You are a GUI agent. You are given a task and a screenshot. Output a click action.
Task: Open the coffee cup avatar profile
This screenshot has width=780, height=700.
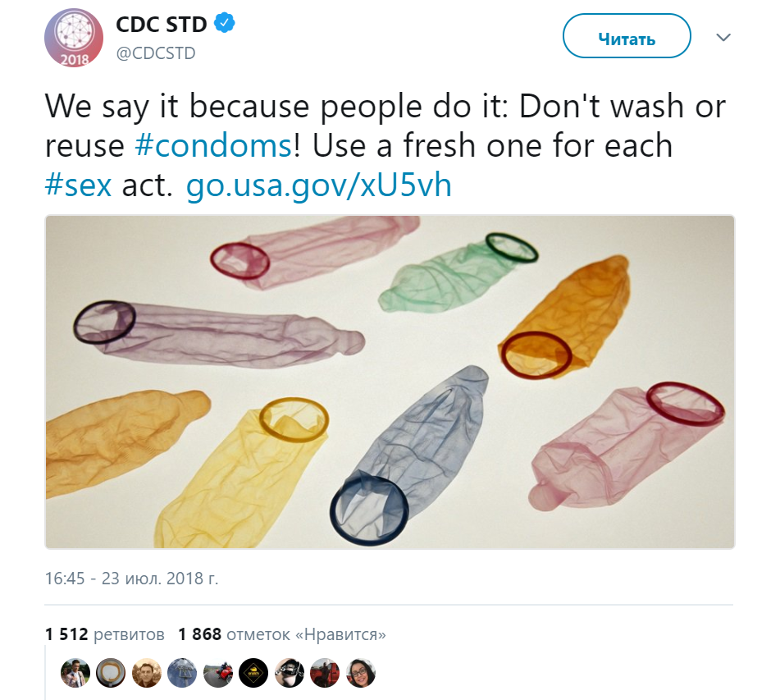111,673
